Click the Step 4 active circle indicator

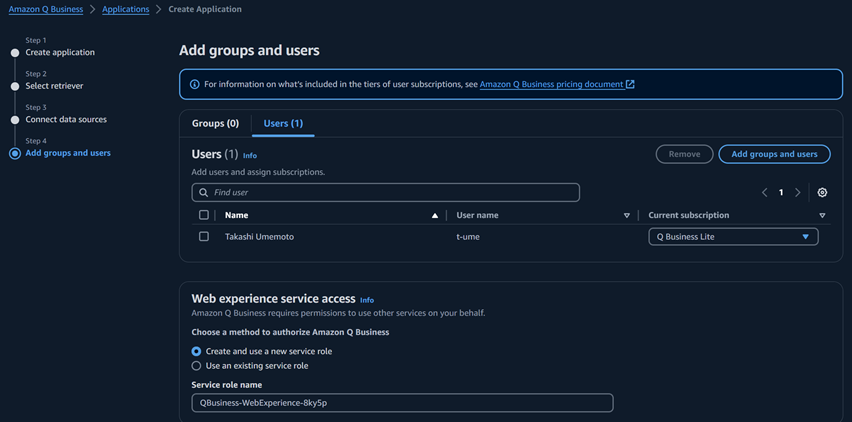(15, 154)
